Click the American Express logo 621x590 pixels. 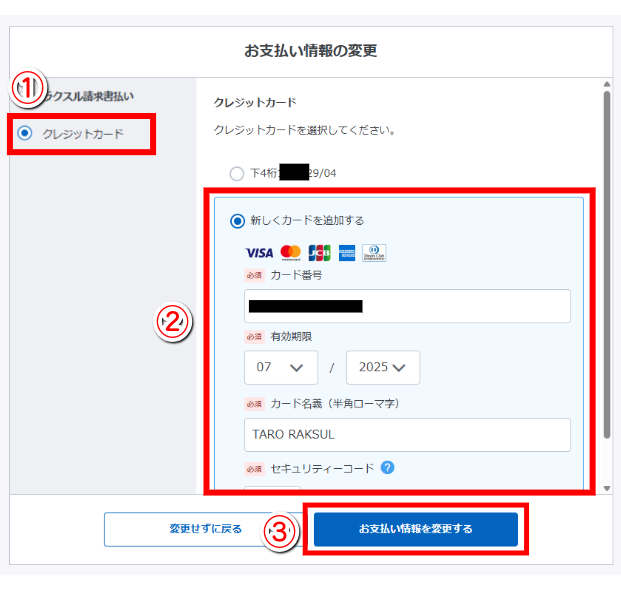[347, 252]
